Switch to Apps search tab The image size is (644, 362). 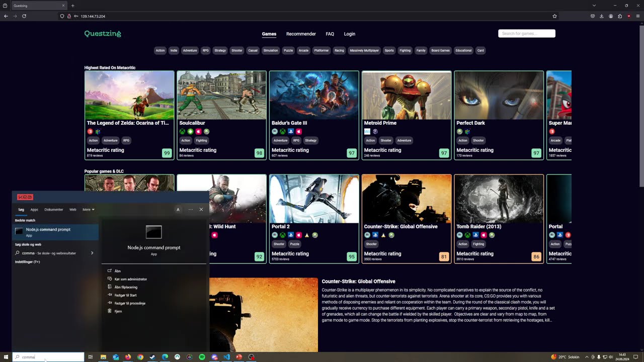(x=34, y=210)
